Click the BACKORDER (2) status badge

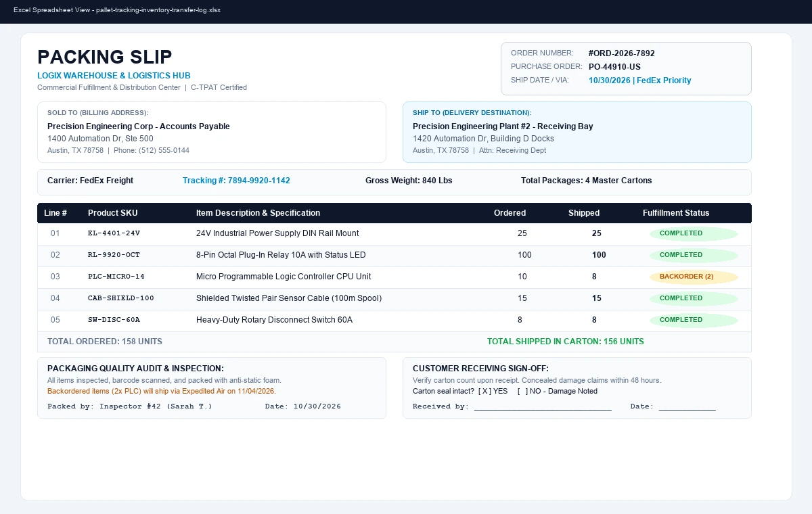[x=694, y=277]
